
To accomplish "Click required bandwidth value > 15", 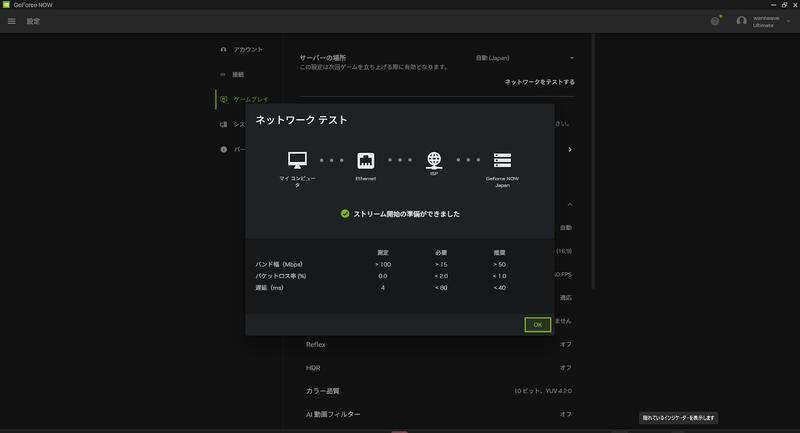I will (441, 265).
